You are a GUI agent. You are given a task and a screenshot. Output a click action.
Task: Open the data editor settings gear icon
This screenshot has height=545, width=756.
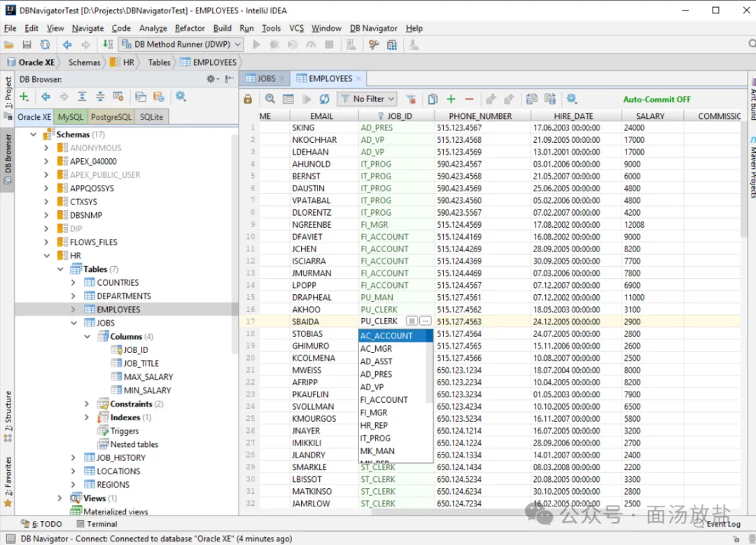(571, 99)
